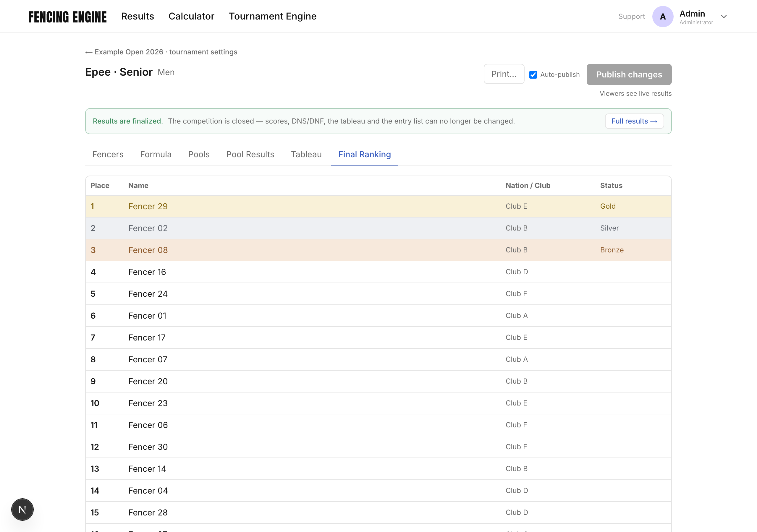Switch to the Pools tab
Screen dimensions: 757x532
[x=199, y=154]
